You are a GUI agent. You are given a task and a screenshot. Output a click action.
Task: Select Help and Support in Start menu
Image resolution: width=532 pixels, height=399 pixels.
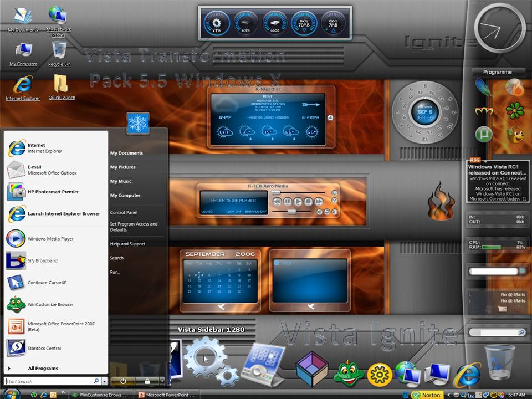[x=127, y=244]
